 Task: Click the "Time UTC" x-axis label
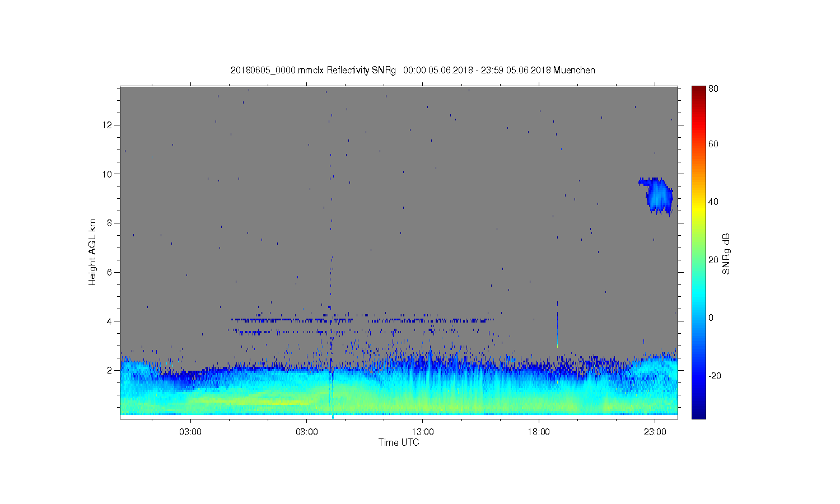pyautogui.click(x=399, y=442)
